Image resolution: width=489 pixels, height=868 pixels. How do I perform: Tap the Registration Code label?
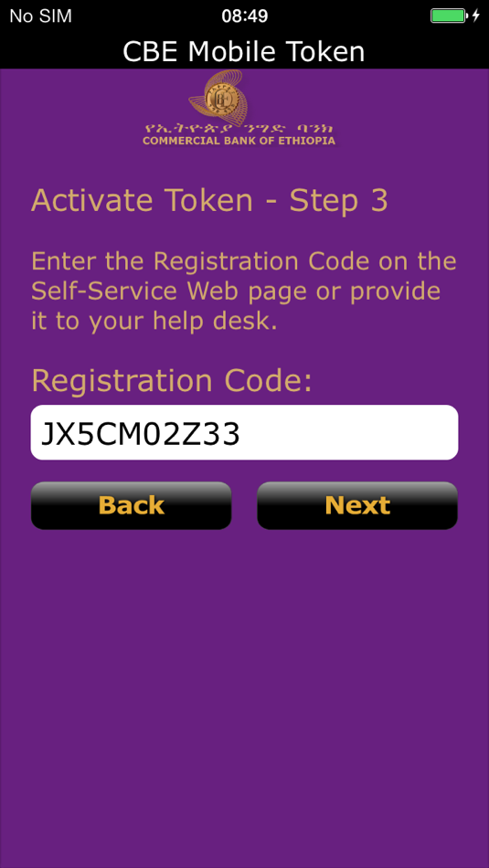tap(172, 381)
